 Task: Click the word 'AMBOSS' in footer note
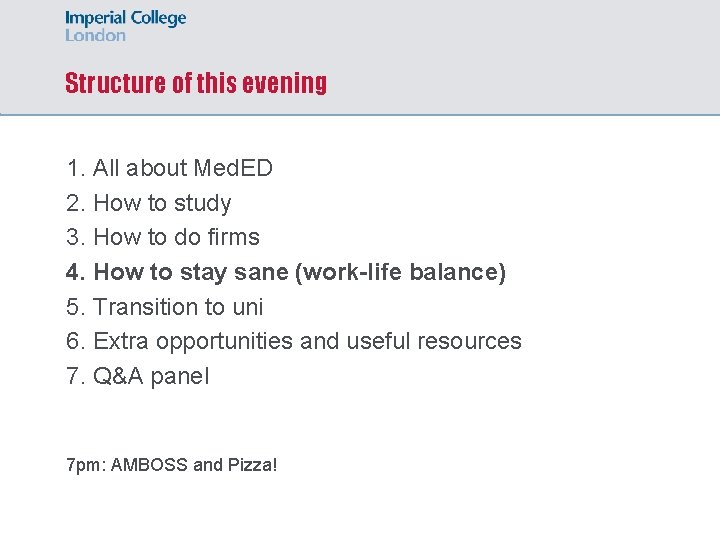pos(149,465)
